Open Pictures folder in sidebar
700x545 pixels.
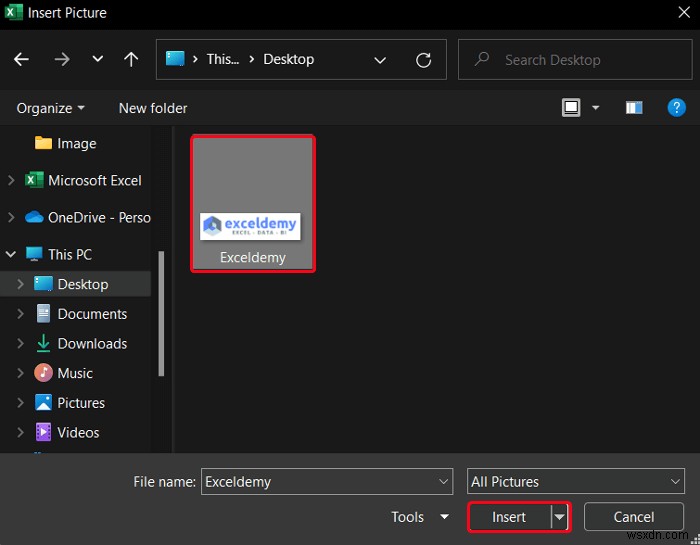click(70, 403)
